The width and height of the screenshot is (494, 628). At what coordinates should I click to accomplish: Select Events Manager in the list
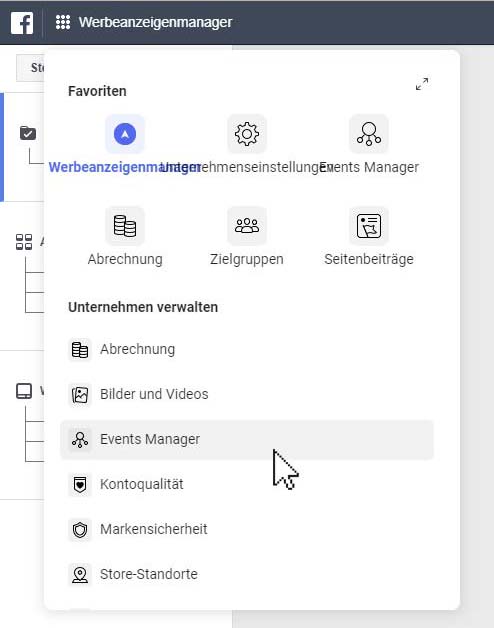(x=247, y=439)
